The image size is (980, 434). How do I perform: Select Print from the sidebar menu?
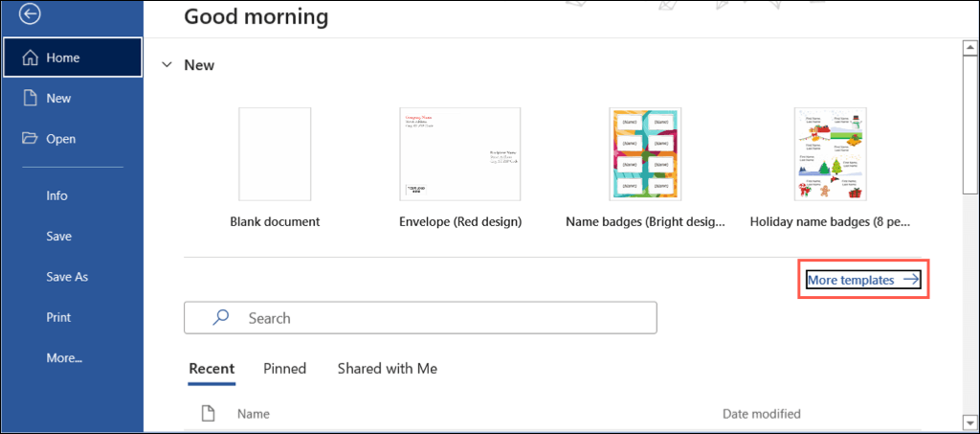58,317
